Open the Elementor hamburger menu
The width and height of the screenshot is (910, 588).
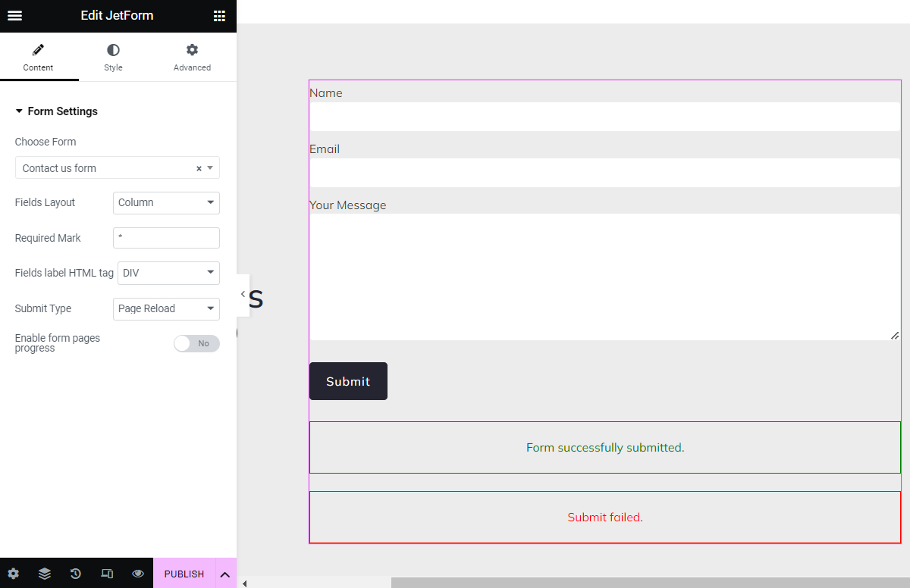[14, 15]
